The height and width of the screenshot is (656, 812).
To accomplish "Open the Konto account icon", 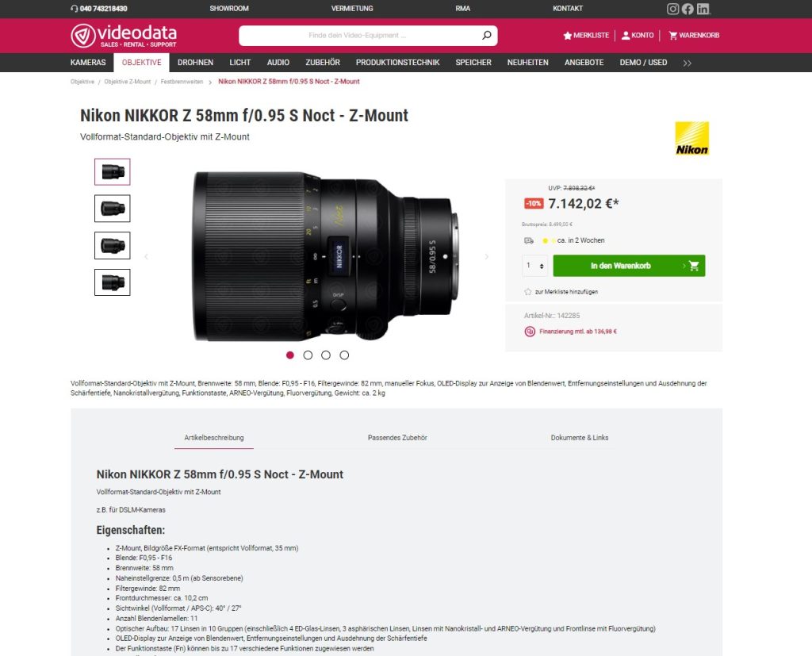I will point(626,35).
